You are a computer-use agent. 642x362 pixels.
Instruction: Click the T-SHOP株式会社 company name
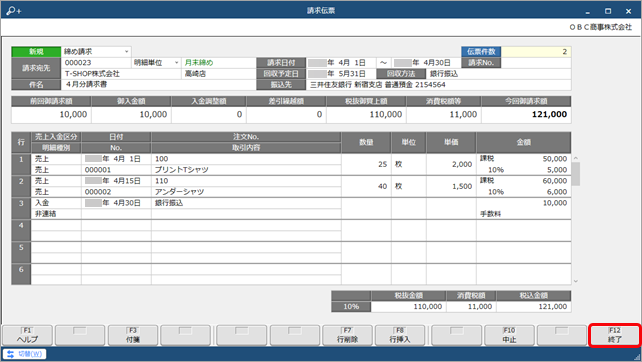(93, 74)
